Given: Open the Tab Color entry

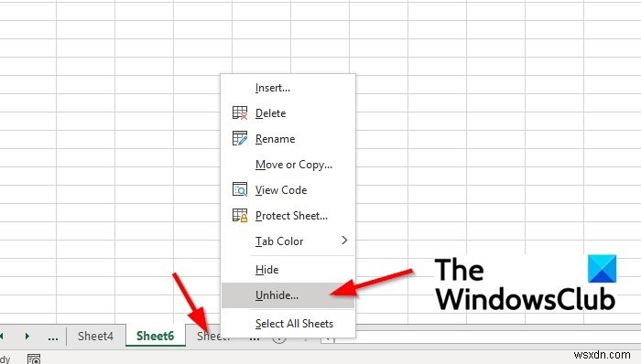Looking at the screenshot, I should tap(288, 241).
